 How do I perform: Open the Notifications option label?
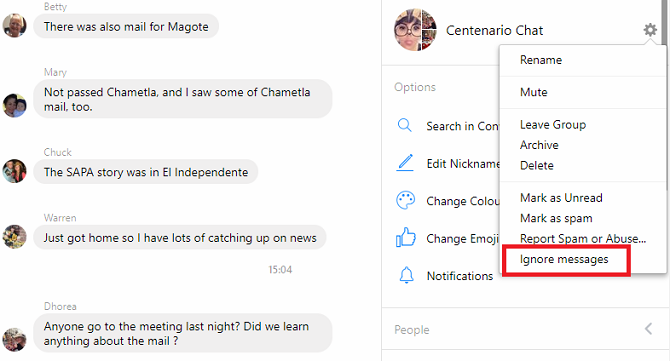[460, 276]
